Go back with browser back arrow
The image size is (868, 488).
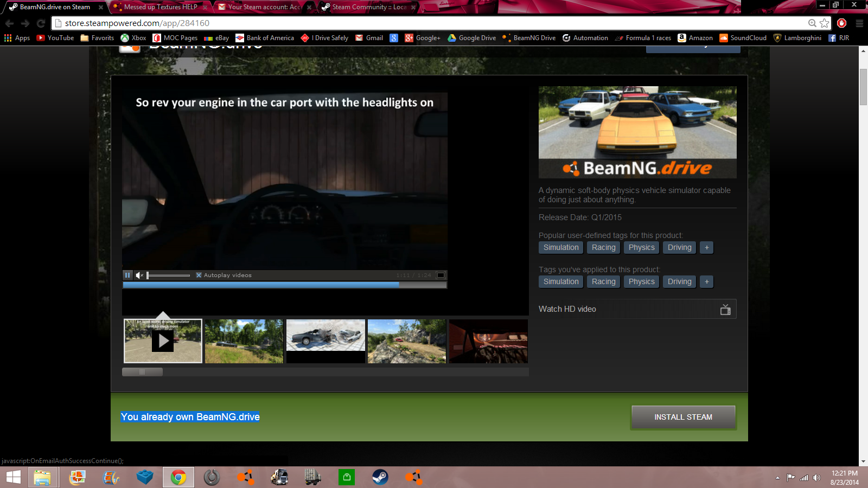pos(9,23)
